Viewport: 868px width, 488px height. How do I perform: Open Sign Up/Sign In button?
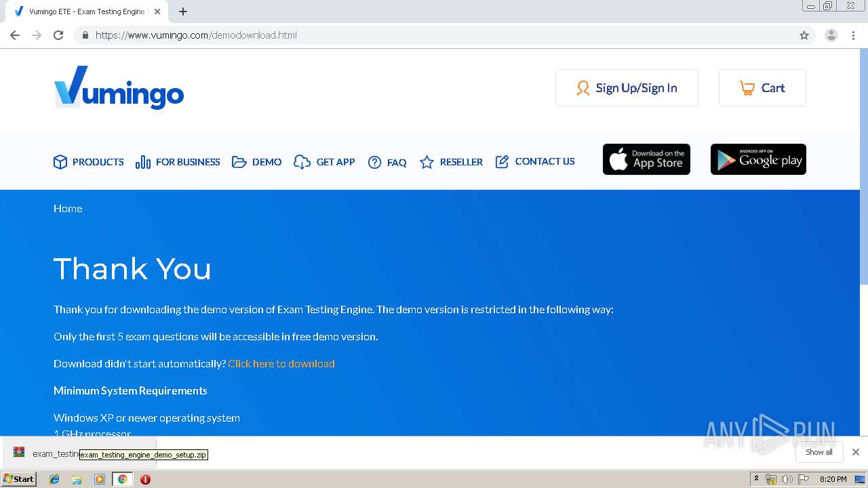coord(627,87)
